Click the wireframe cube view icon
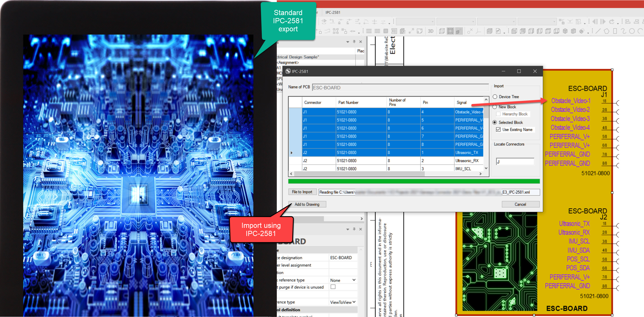The height and width of the screenshot is (317, 644). coord(442,31)
